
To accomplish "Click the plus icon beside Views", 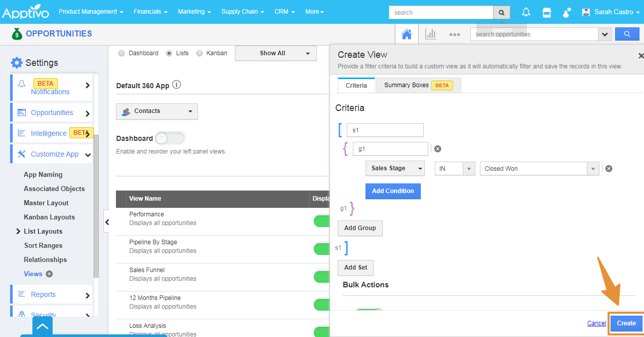I will point(49,274).
